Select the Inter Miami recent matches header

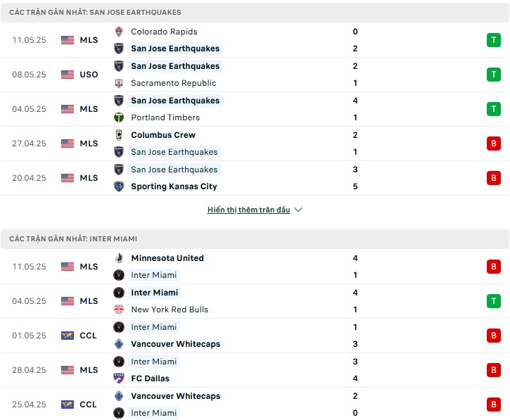click(x=255, y=238)
